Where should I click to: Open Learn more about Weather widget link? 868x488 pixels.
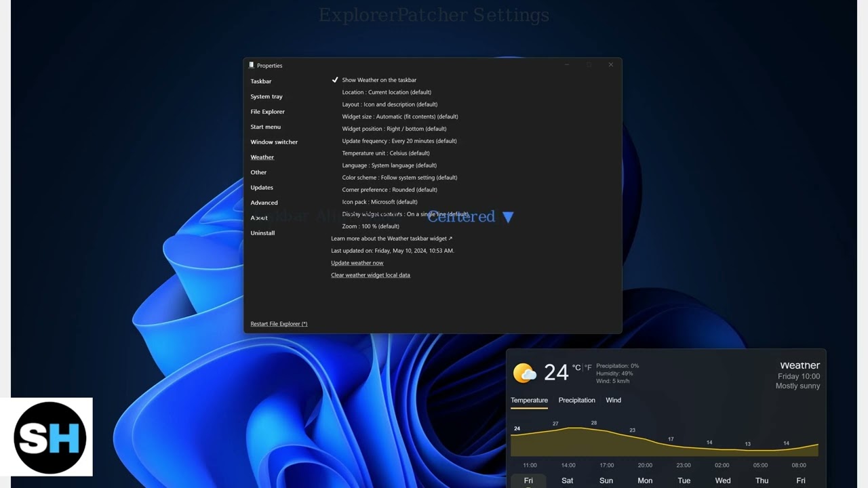point(391,239)
